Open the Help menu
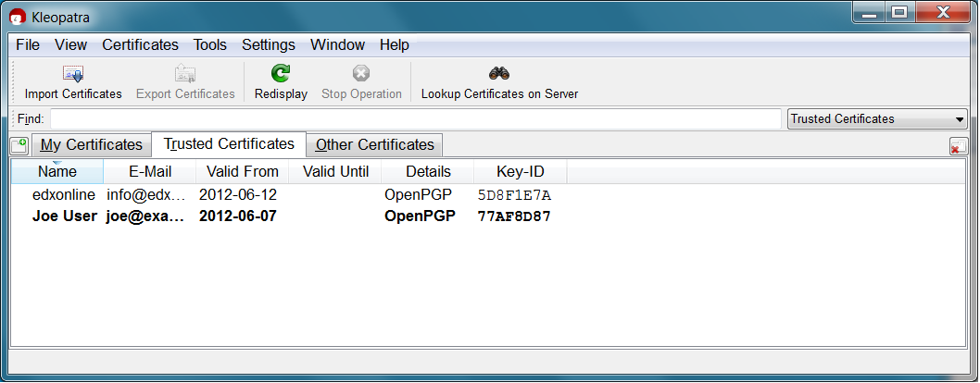 click(x=395, y=45)
